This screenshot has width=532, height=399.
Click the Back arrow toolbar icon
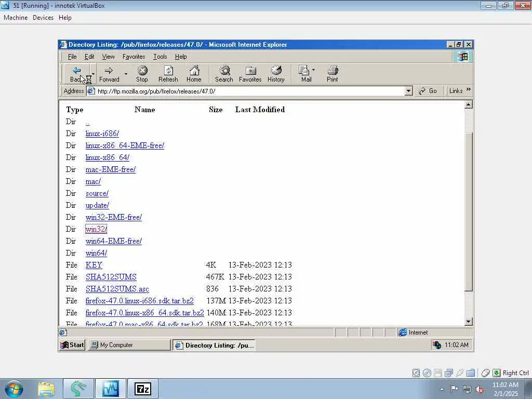(76, 70)
